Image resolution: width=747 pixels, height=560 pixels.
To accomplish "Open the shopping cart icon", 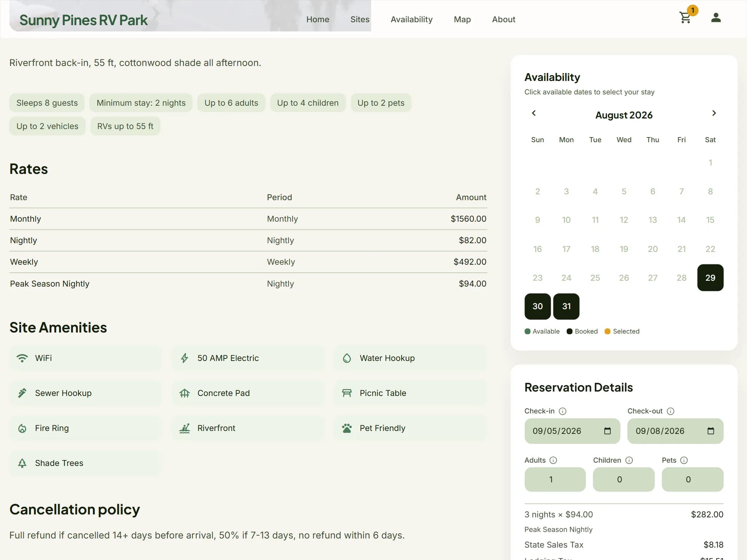I will [685, 17].
